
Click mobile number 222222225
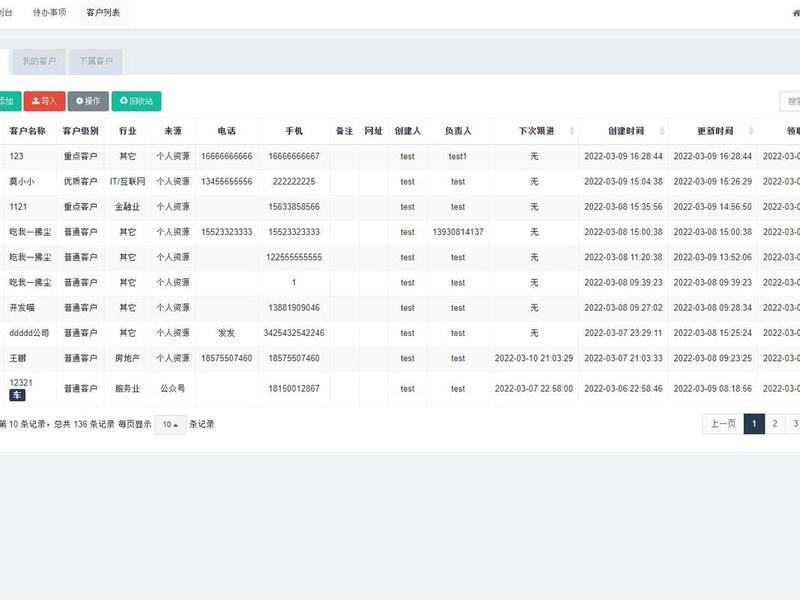(294, 182)
